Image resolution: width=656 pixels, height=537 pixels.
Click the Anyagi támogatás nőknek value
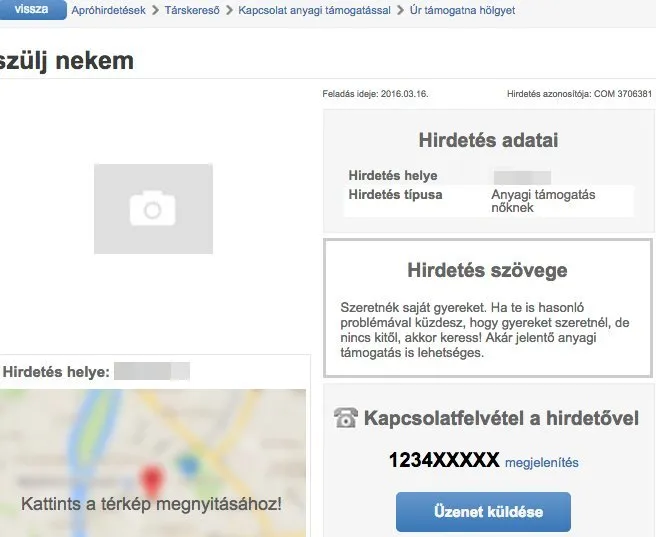click(x=543, y=201)
